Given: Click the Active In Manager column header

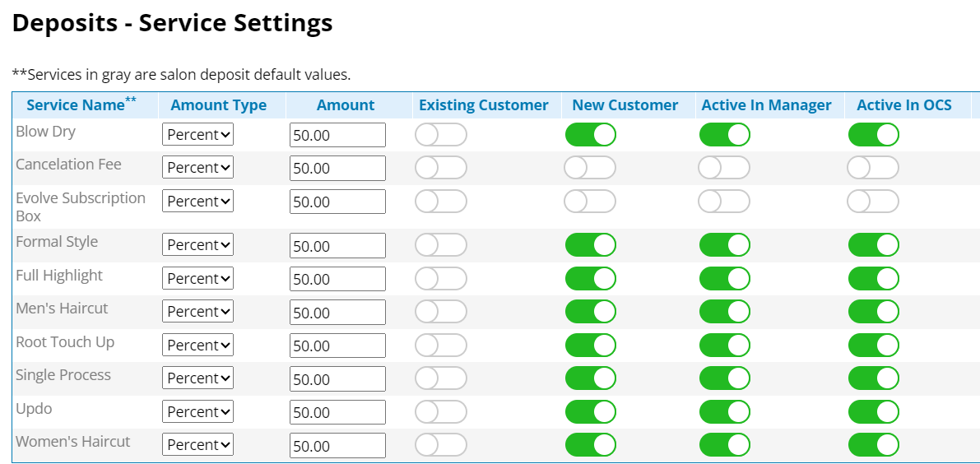Looking at the screenshot, I should point(766,105).
